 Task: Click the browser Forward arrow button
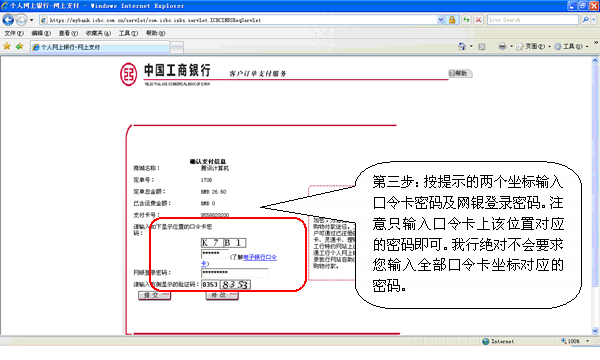coord(21,20)
